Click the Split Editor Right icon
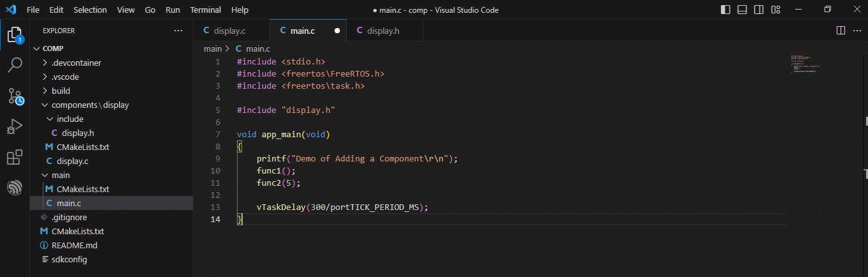The image size is (868, 277). click(x=841, y=31)
